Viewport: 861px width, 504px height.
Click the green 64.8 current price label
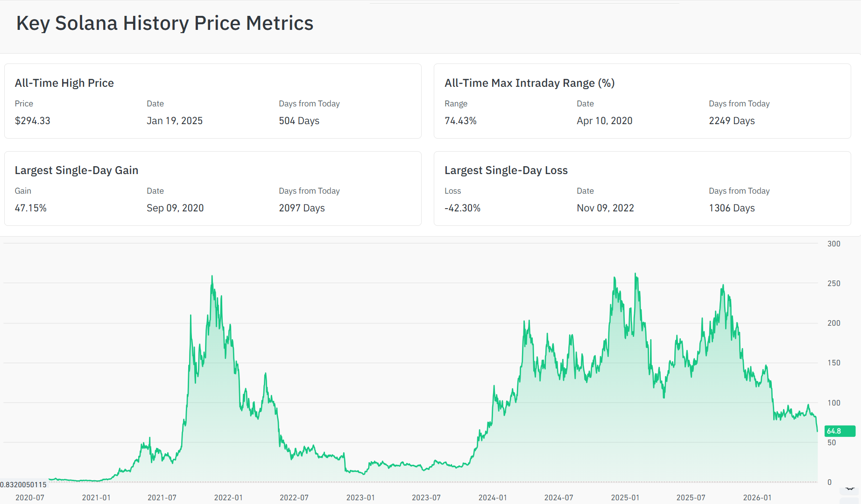[840, 431]
